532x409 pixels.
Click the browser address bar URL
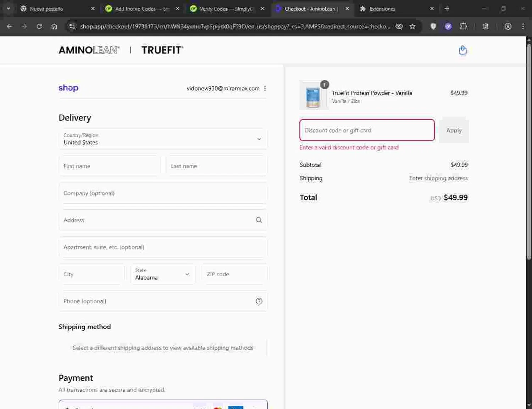point(235,26)
